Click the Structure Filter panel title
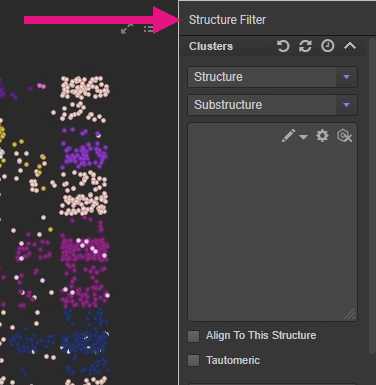Screen dimensions: 376x385 (227, 20)
